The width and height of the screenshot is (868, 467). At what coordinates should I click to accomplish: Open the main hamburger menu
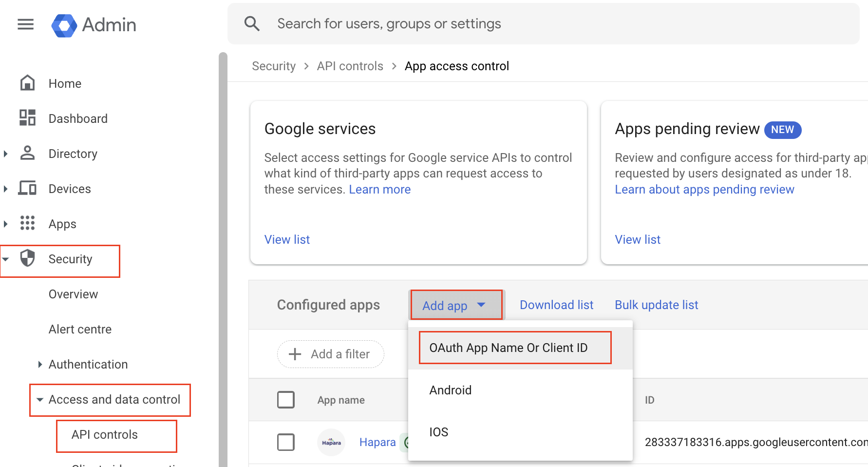coord(25,24)
